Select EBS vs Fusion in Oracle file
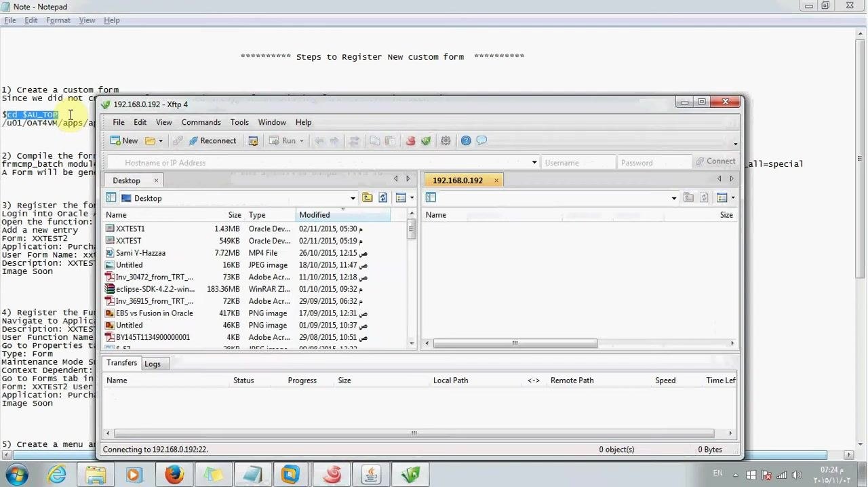Image resolution: width=868 pixels, height=487 pixels. pyautogui.click(x=255, y=313)
